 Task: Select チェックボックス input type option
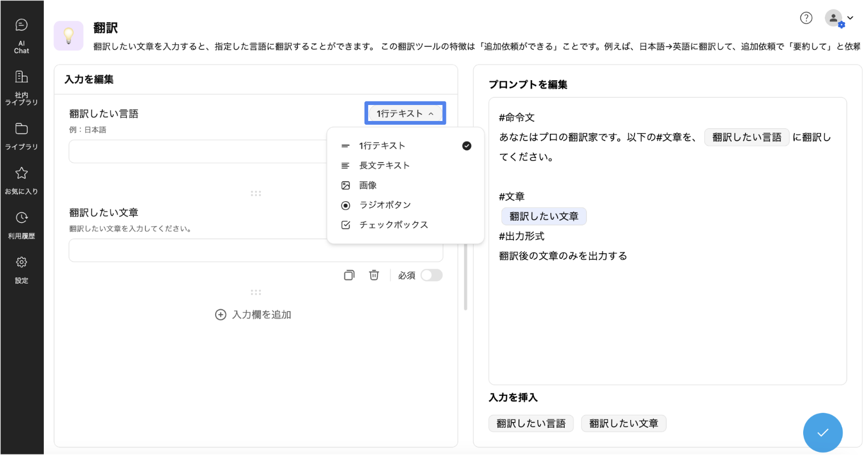click(393, 225)
